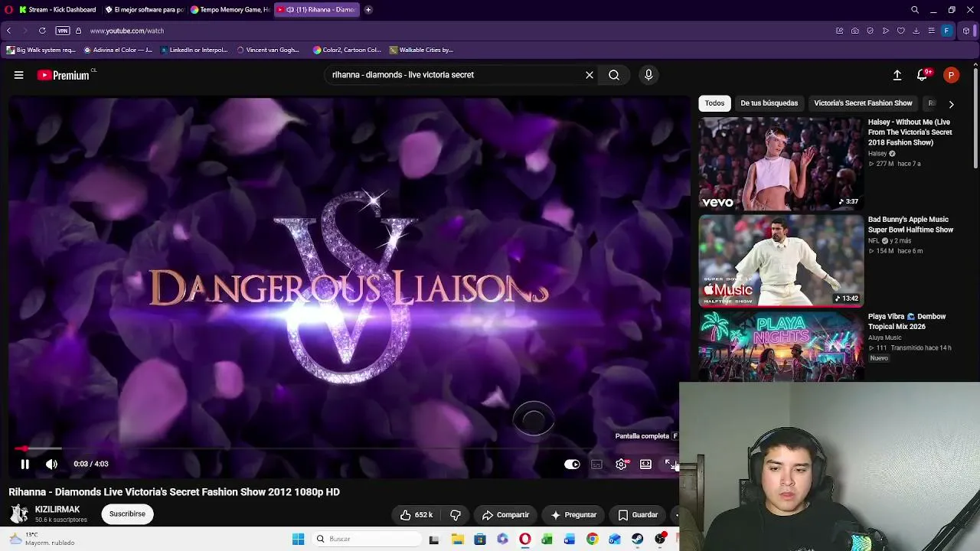
Task: Mute the video volume
Action: (51, 464)
